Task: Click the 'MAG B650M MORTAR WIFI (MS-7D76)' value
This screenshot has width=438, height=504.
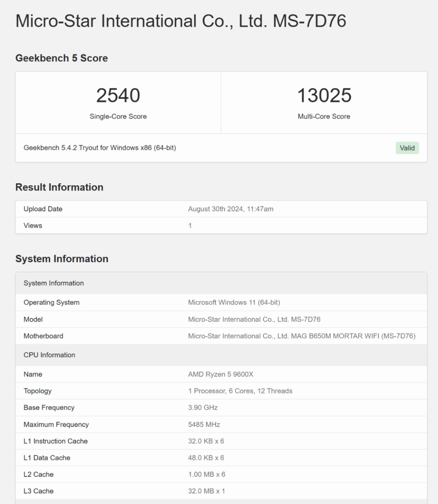Action: (302, 336)
